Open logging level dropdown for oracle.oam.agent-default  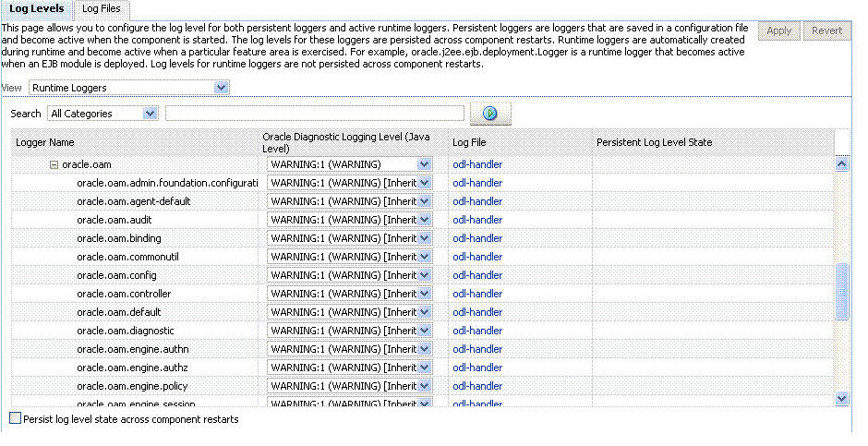(x=349, y=201)
